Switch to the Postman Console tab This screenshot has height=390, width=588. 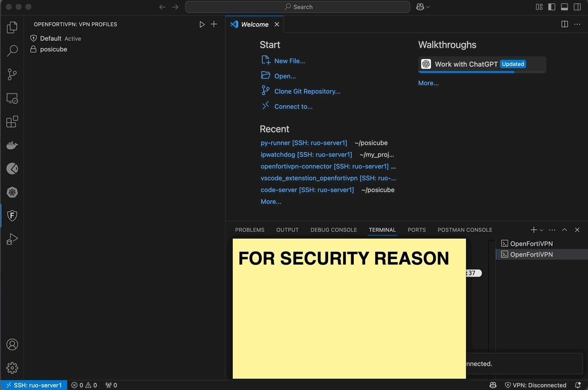pos(465,230)
